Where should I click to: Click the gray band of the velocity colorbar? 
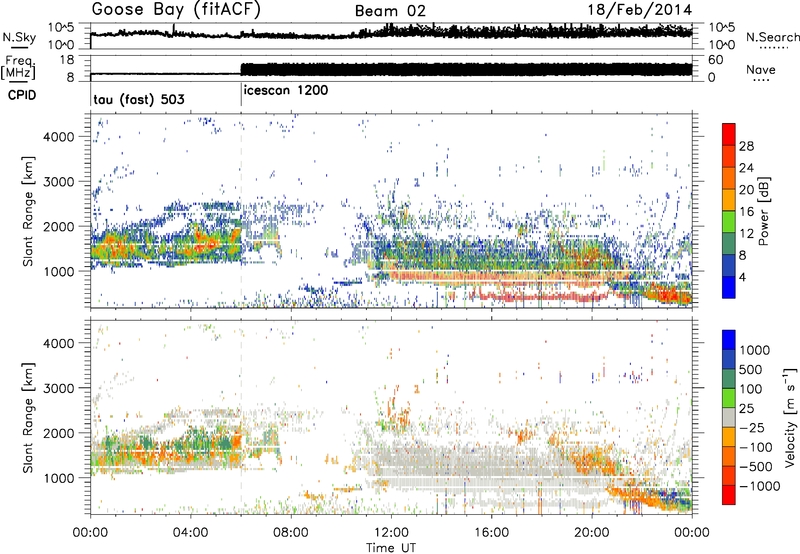[729, 417]
